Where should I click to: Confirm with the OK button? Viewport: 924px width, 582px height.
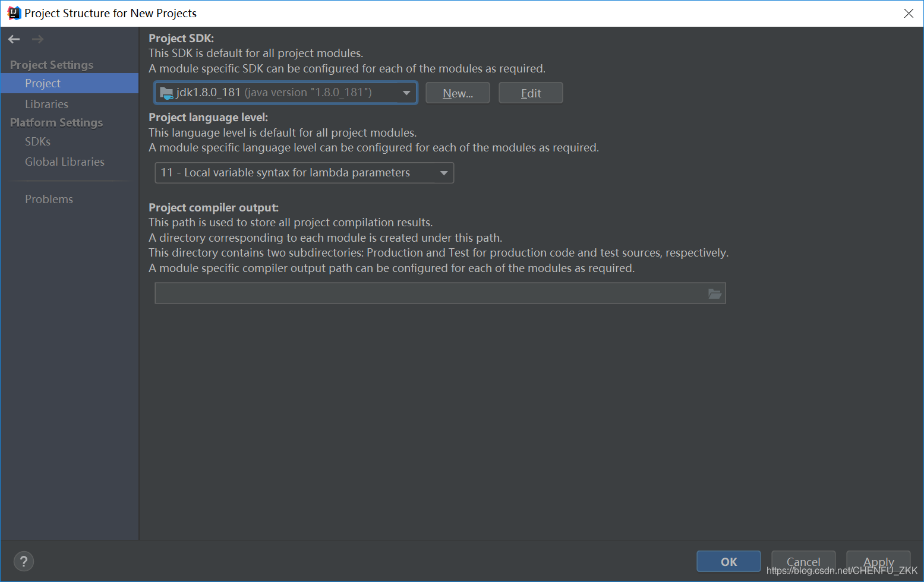(x=729, y=561)
